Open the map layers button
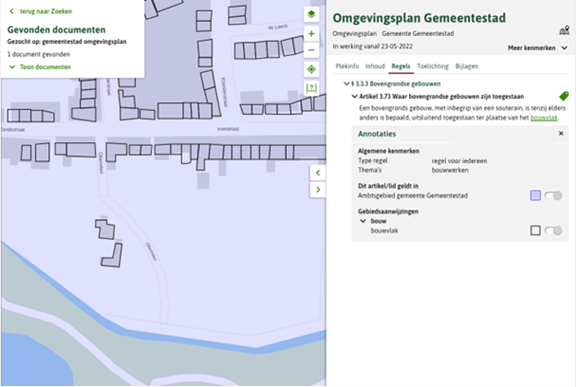This screenshot has width=576, height=387. pyautogui.click(x=311, y=14)
